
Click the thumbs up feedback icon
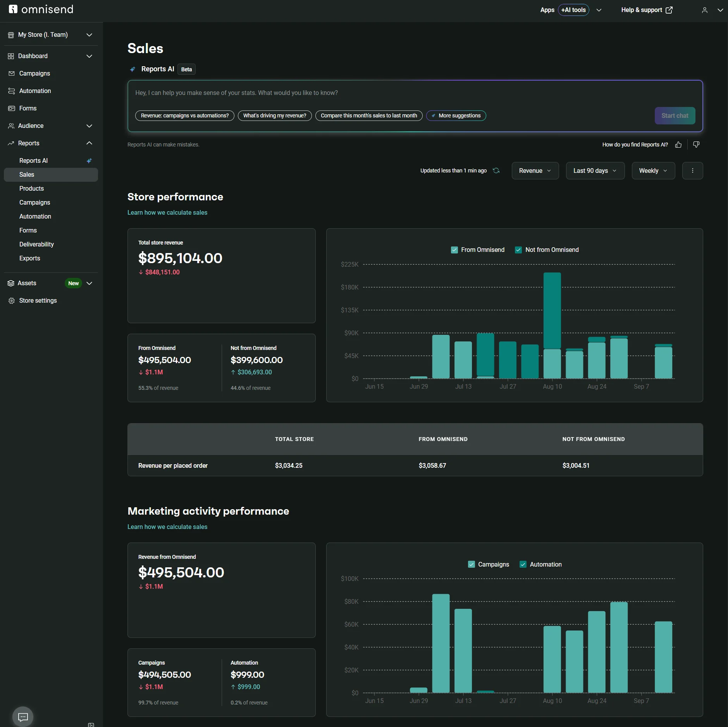[x=678, y=145]
